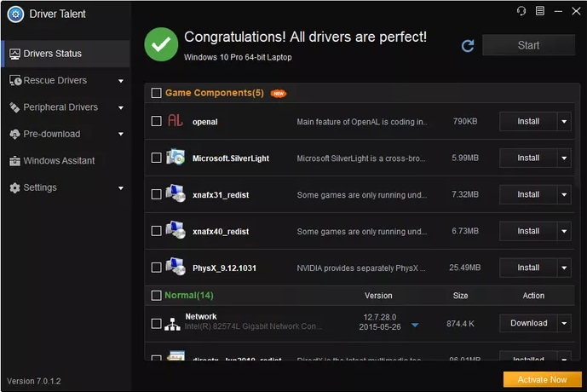Click the Version 7.0.1.2 label

pos(34,381)
